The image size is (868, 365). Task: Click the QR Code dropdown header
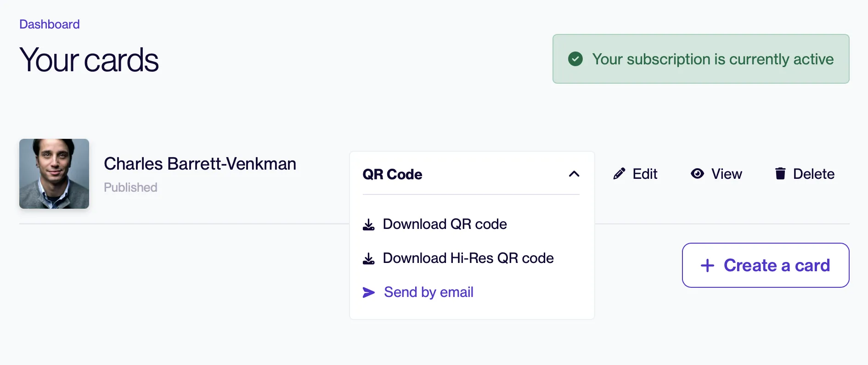click(471, 174)
